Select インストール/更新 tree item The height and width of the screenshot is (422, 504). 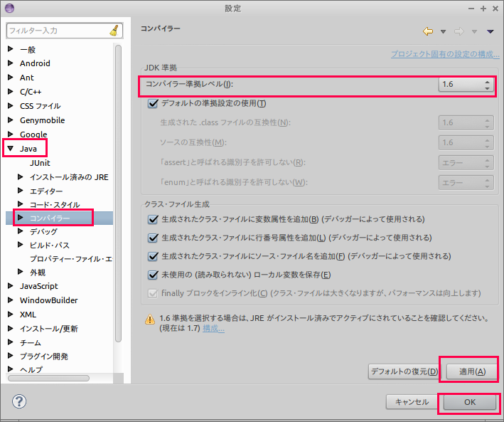(x=49, y=329)
